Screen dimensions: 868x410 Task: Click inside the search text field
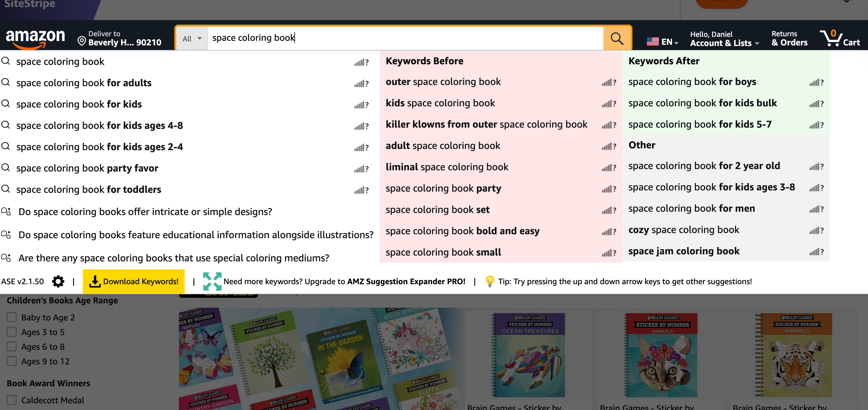click(x=404, y=38)
